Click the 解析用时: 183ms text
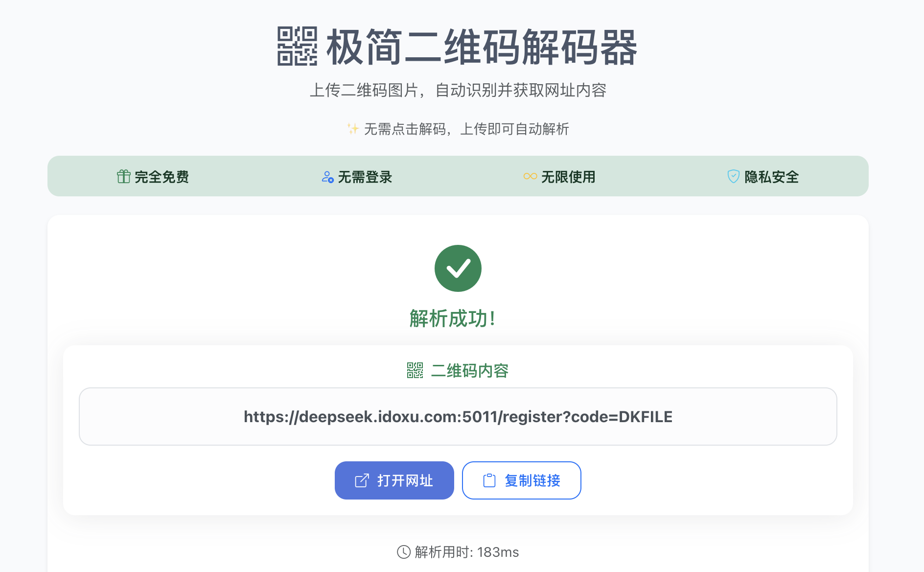Screen dimensions: 924x572 (466, 552)
